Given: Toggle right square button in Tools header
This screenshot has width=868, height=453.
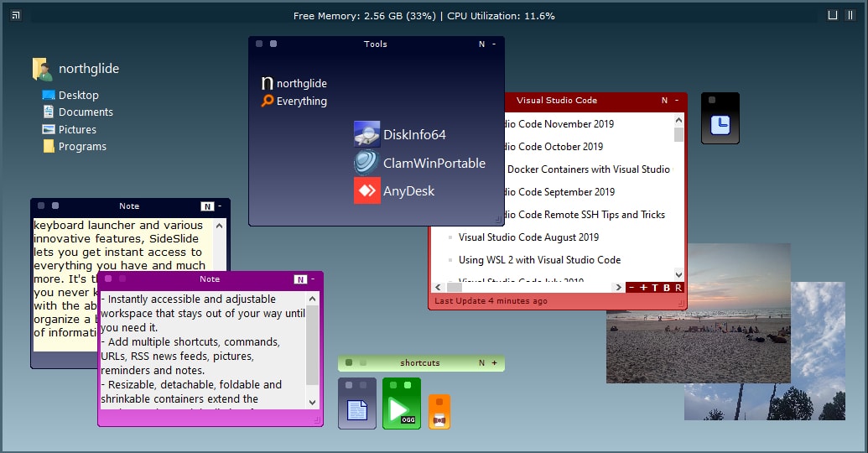Looking at the screenshot, I should 273,44.
